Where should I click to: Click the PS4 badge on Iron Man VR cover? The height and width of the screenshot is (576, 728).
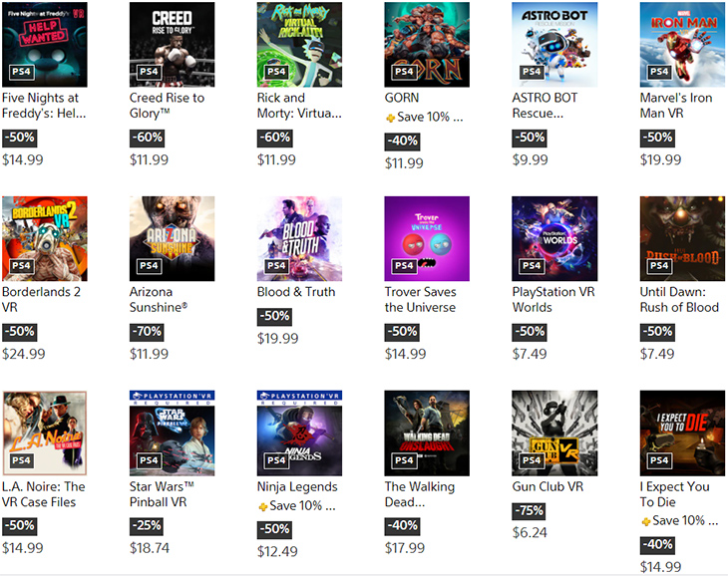coord(659,72)
